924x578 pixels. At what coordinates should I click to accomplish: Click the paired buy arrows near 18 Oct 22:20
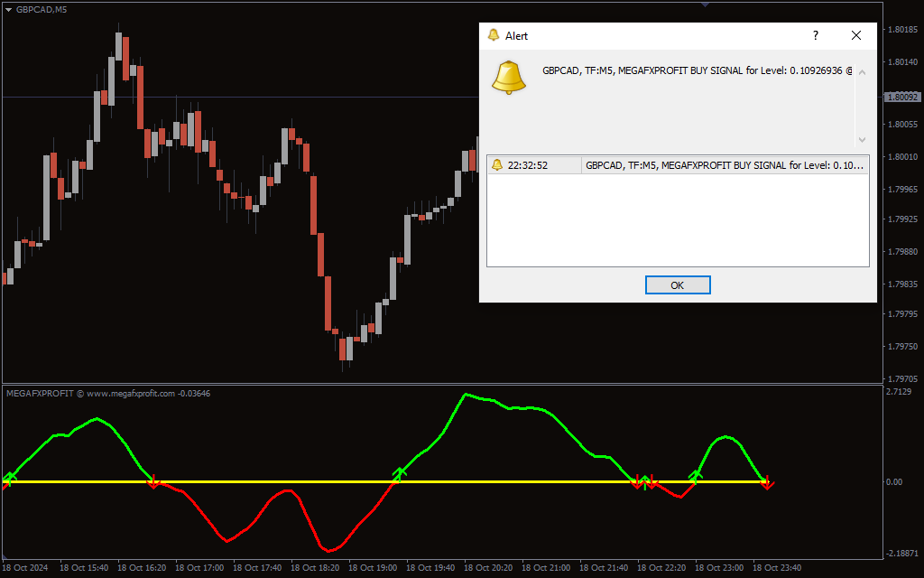tap(647, 481)
